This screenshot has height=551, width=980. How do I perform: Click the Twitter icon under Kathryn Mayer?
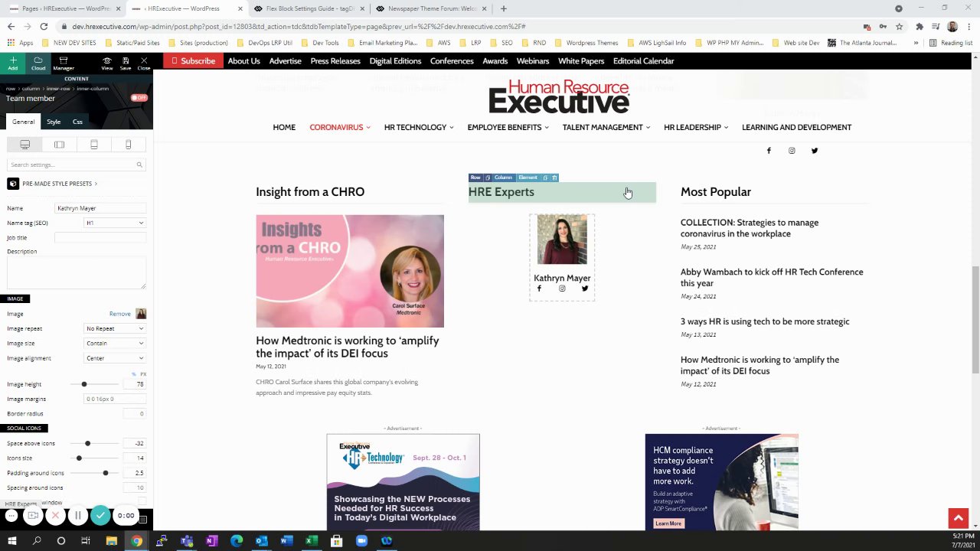585,289
